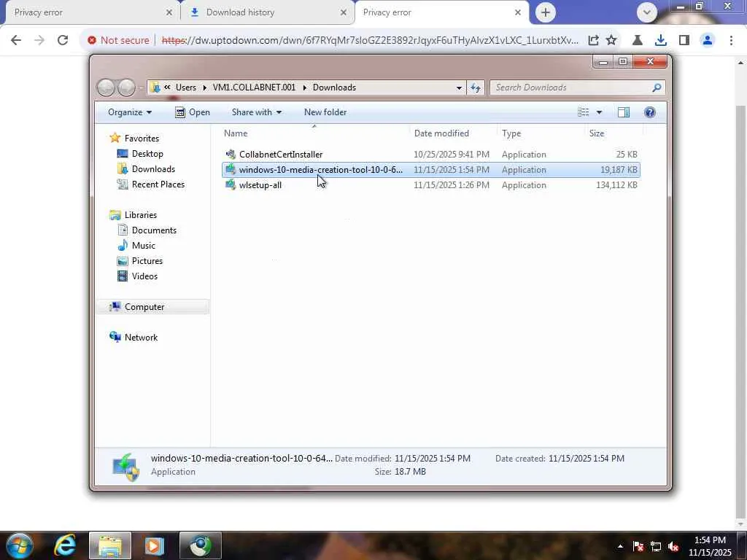Open the Chrome Labs flask icon
This screenshot has width=747, height=560.
point(637,40)
